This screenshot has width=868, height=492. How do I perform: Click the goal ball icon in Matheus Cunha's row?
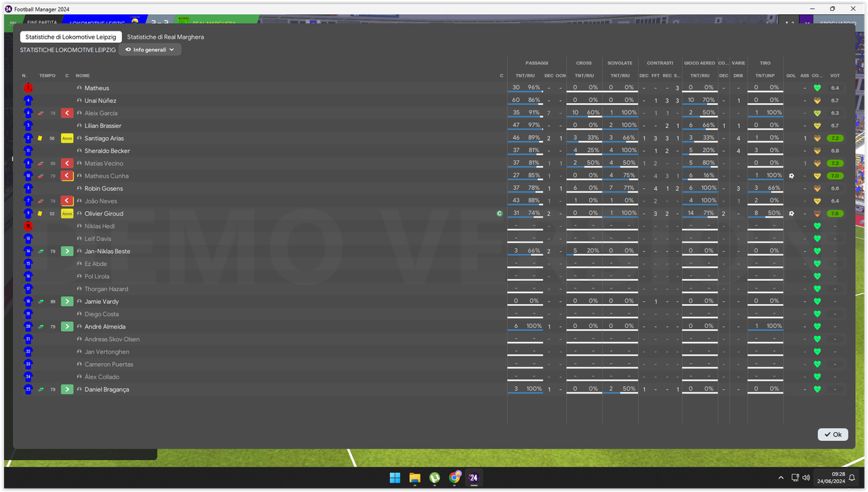[791, 176]
